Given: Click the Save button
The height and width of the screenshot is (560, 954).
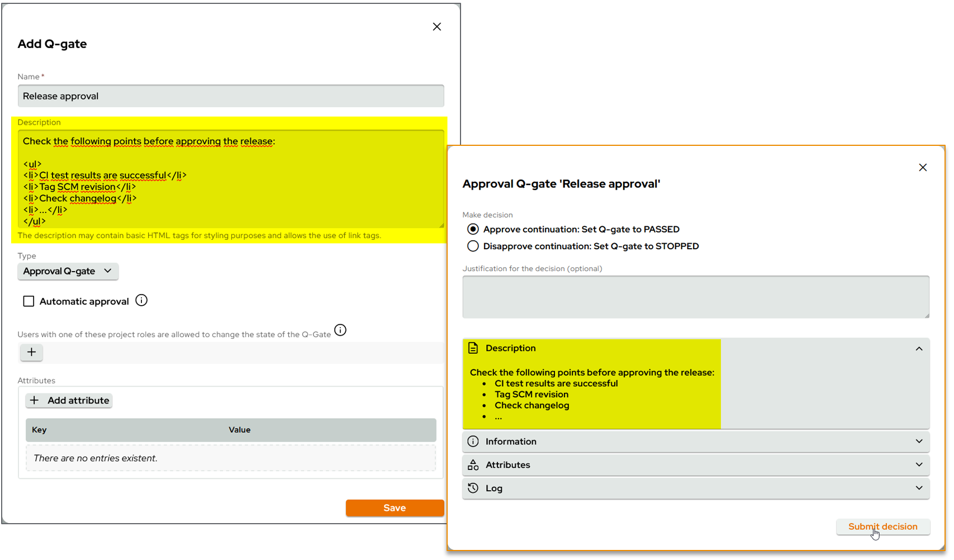Looking at the screenshot, I should click(x=395, y=507).
